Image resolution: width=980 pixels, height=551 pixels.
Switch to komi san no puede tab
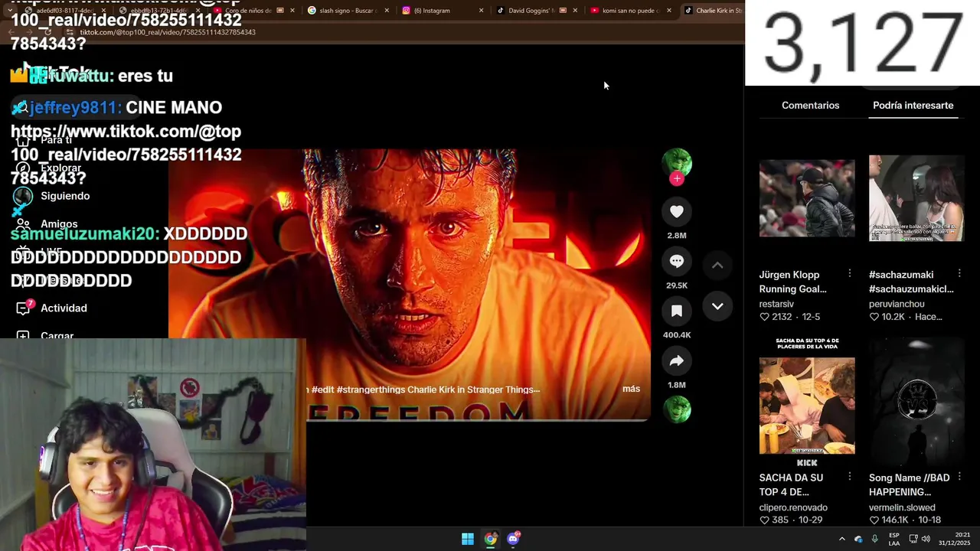[630, 11]
